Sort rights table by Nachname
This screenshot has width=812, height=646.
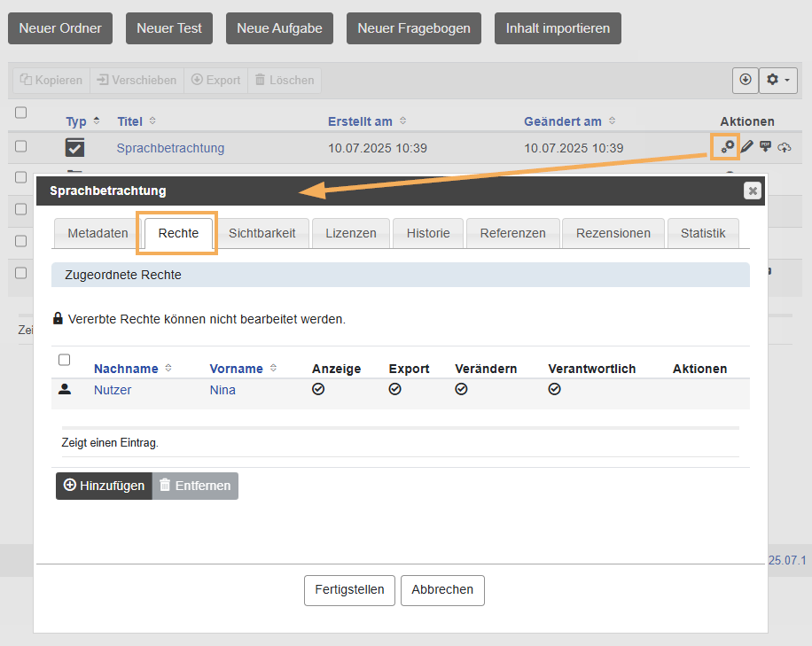tap(126, 369)
